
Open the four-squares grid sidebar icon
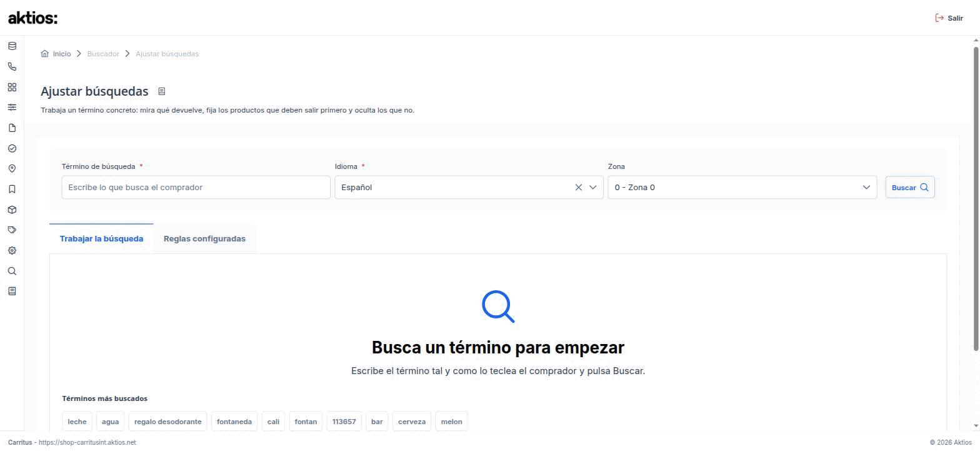point(12,87)
